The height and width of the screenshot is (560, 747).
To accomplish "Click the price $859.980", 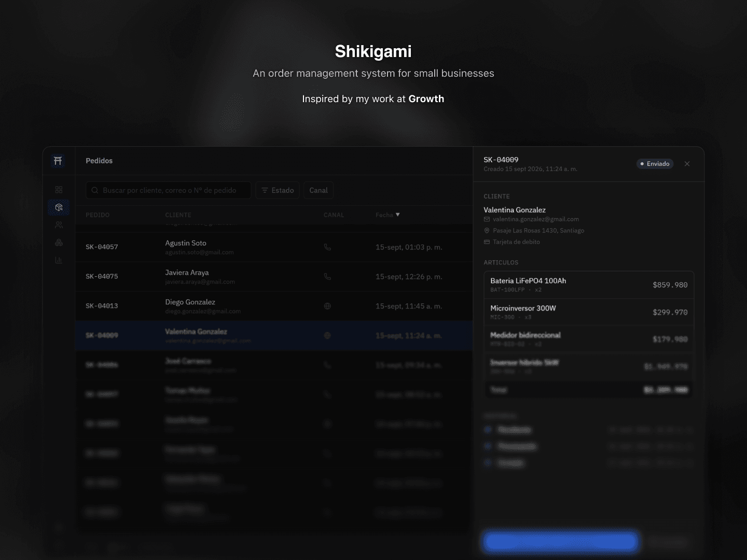I will point(670,285).
